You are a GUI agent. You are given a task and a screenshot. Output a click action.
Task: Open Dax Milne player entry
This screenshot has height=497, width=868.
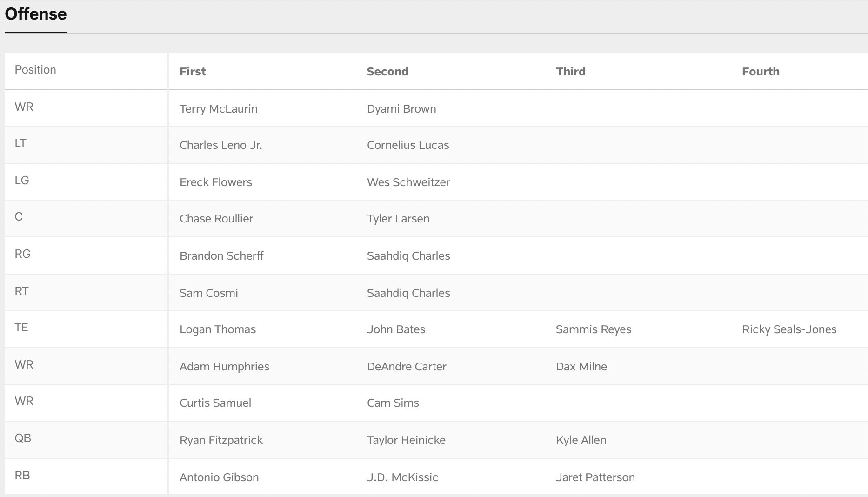(581, 367)
